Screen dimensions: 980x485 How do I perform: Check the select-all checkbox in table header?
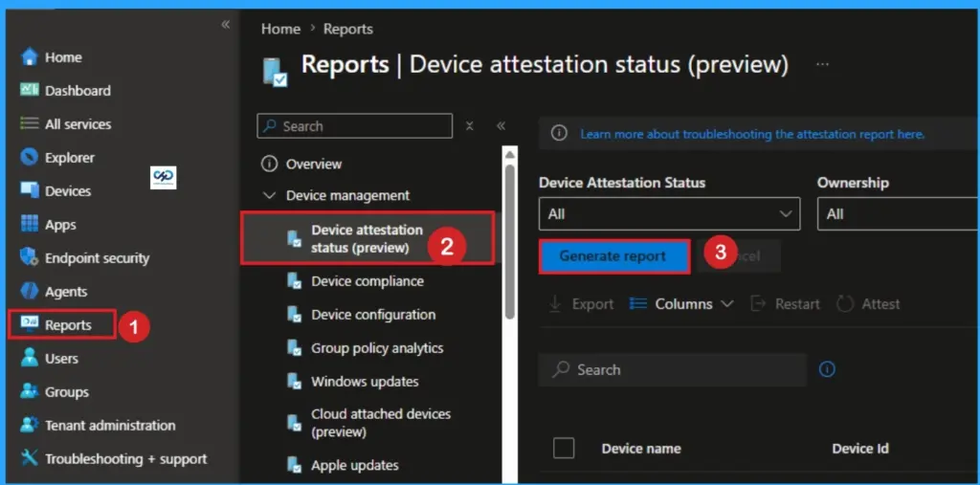click(563, 448)
